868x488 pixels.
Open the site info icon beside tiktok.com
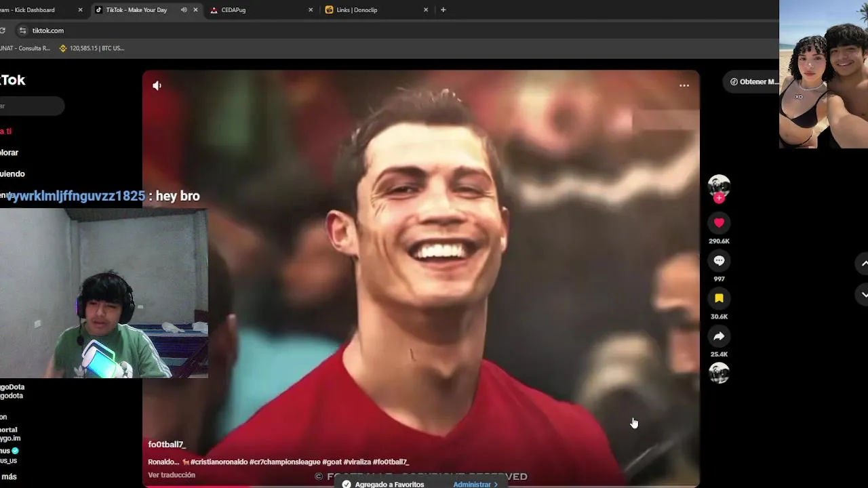[22, 30]
